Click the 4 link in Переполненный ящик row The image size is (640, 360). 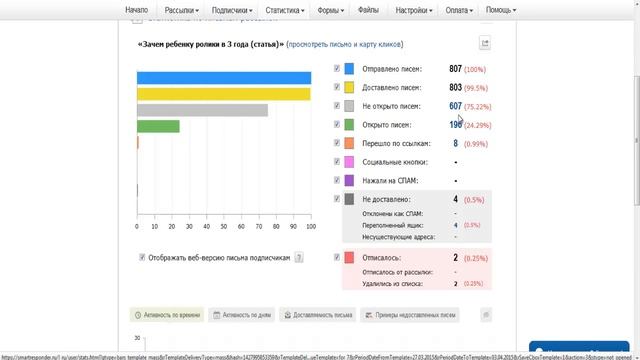[x=456, y=225]
